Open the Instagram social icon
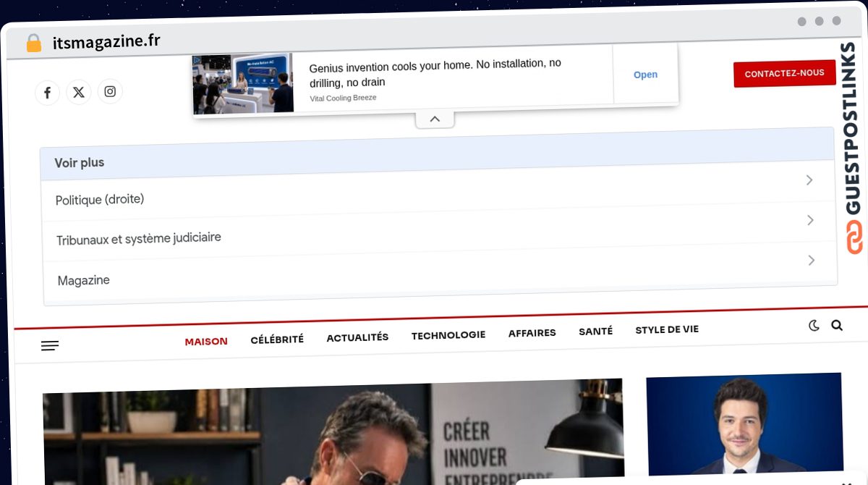The image size is (868, 485). pyautogui.click(x=110, y=91)
